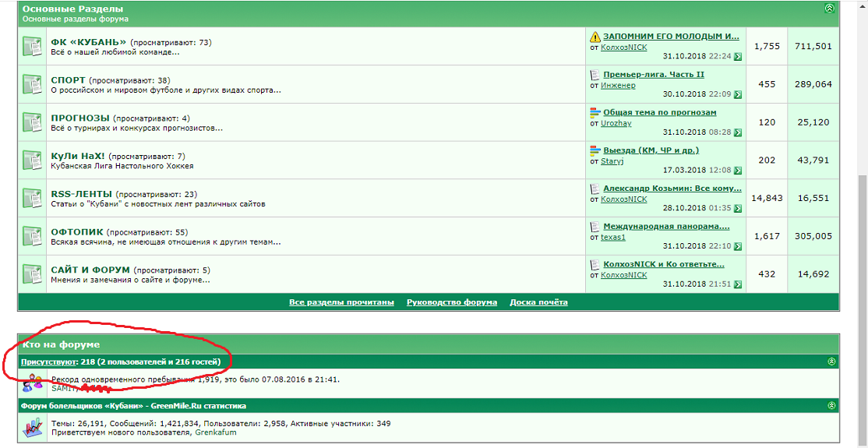Open the КуЛи НаХ! forum section
This screenshot has height=448, width=868.
pyautogui.click(x=78, y=156)
